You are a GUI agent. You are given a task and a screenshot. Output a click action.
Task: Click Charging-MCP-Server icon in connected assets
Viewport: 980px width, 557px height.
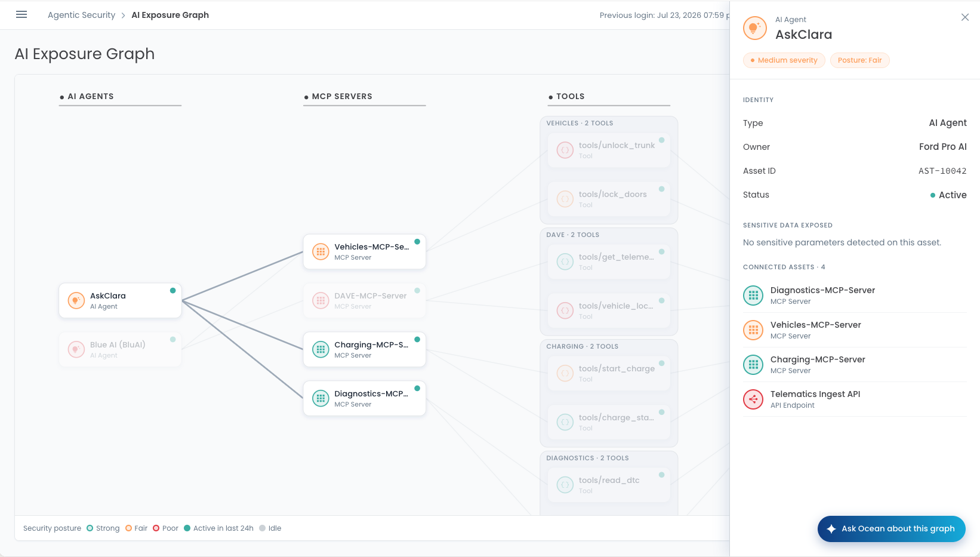pos(753,364)
